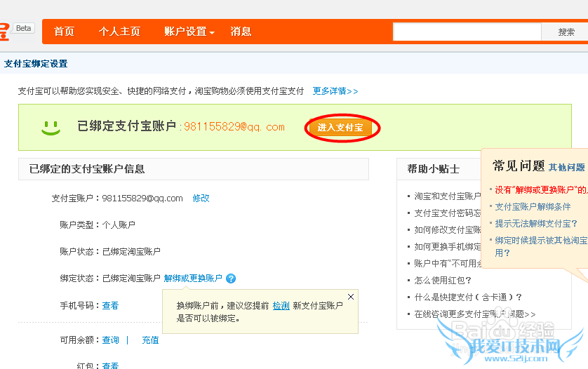Click the orange Alipay account email text
Image resolution: width=588 pixels, height=369 pixels.
234,127
